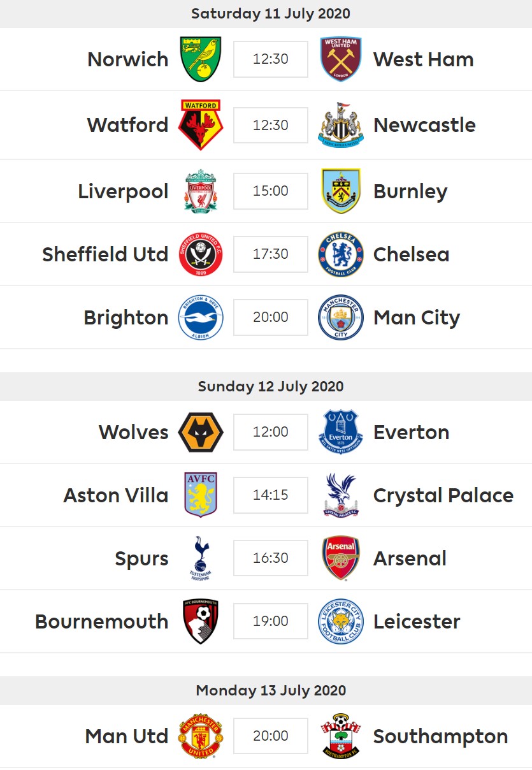Open the Crystal Palace team name link
Viewport: 532px width, 770px height.
tap(443, 495)
